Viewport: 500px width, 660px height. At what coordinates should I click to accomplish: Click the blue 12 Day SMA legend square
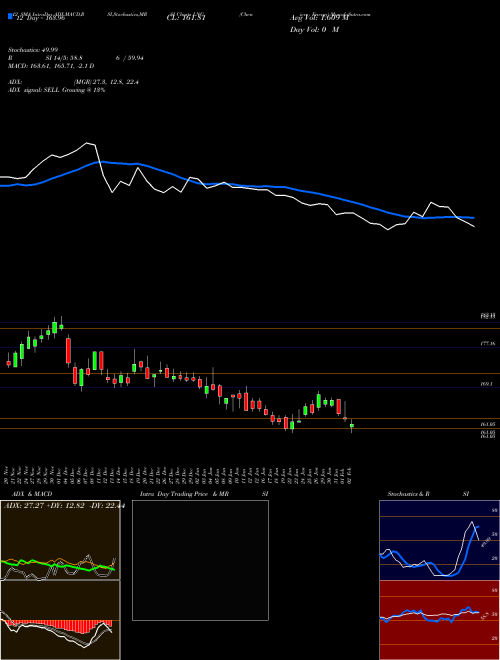[10, 16]
